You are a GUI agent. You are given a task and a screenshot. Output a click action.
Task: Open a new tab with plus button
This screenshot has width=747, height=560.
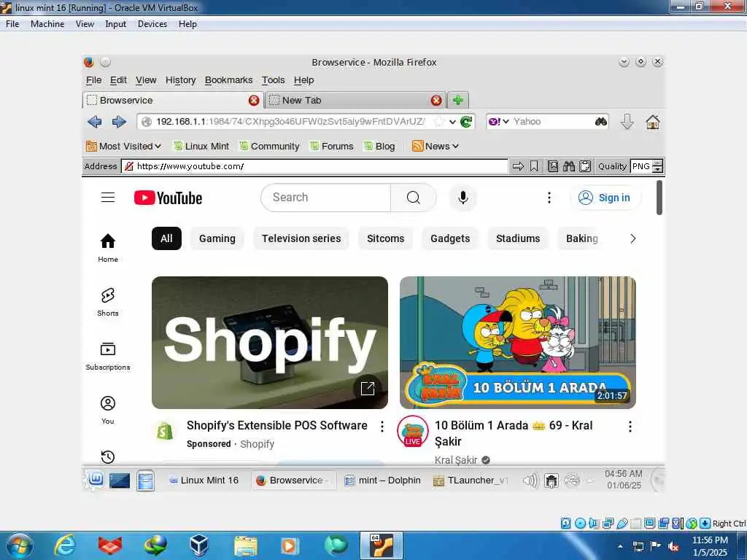click(x=458, y=100)
